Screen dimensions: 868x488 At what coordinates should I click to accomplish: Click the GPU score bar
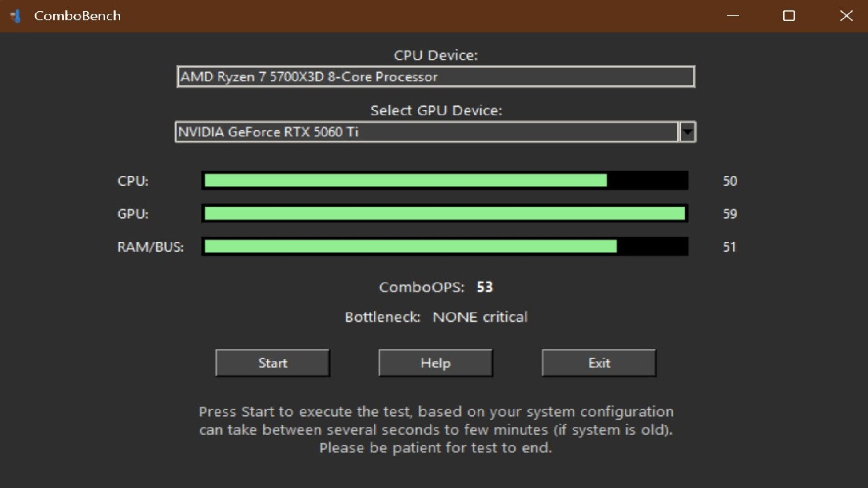pos(444,214)
